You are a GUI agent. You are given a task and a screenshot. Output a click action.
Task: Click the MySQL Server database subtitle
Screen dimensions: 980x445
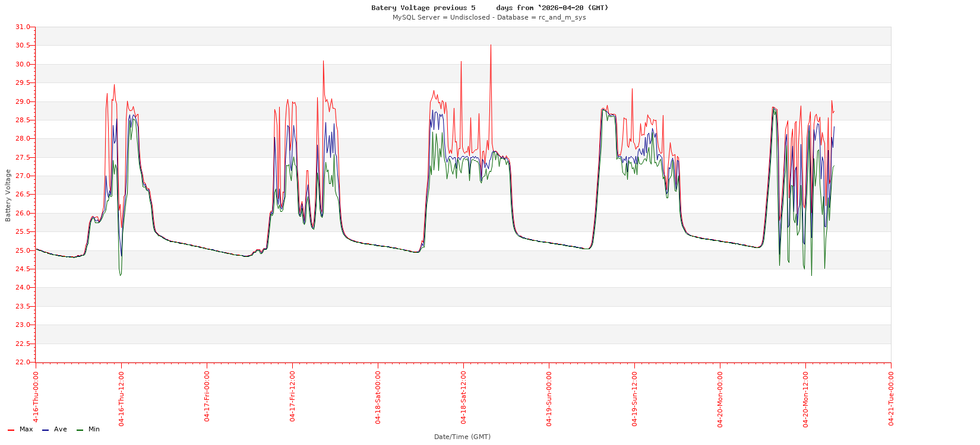tap(489, 17)
